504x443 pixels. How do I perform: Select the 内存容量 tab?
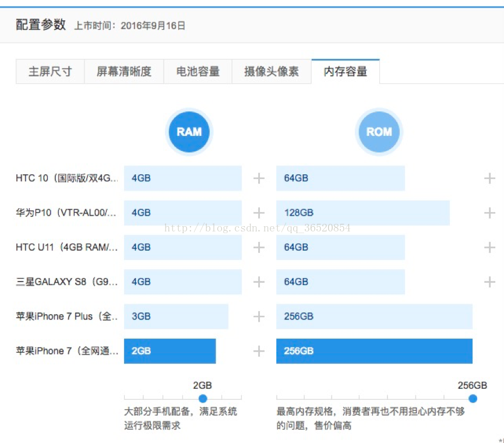[346, 71]
